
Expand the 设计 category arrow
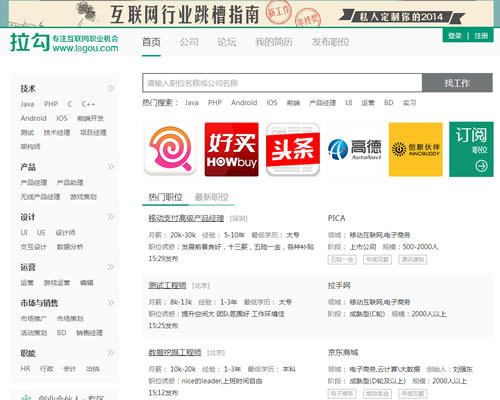111,217
